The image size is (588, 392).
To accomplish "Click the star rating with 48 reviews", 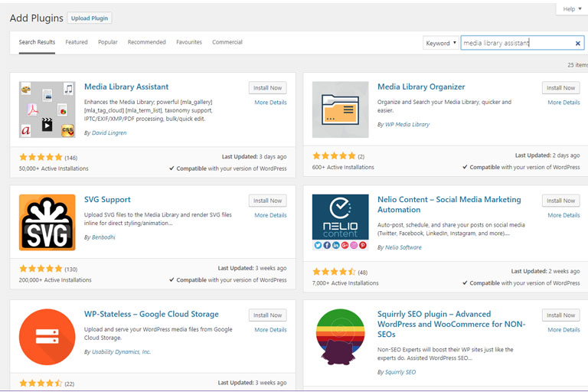I will [x=334, y=272].
